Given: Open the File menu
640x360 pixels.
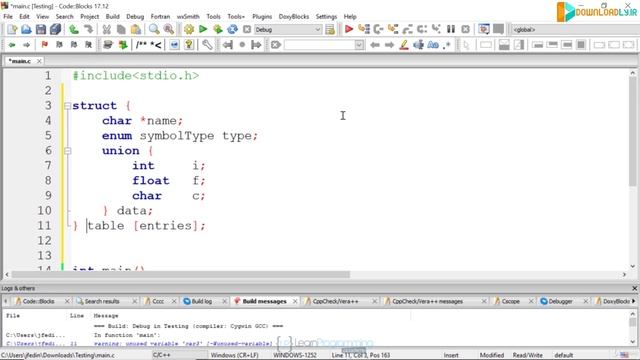Looking at the screenshot, I should pos(8,16).
